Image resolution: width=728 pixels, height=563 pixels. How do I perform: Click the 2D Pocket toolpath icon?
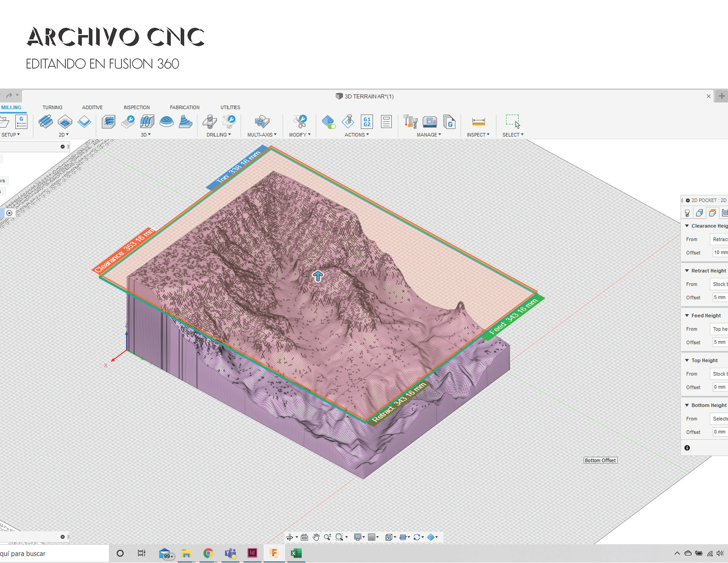65,122
